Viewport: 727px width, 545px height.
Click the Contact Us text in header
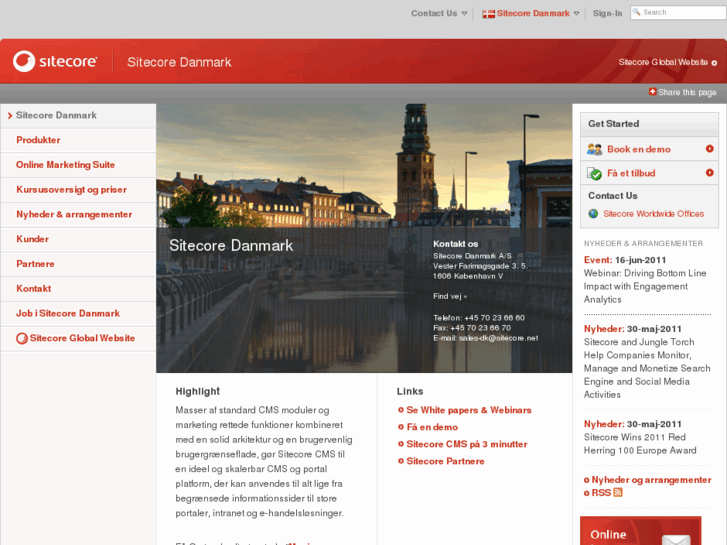(x=434, y=13)
